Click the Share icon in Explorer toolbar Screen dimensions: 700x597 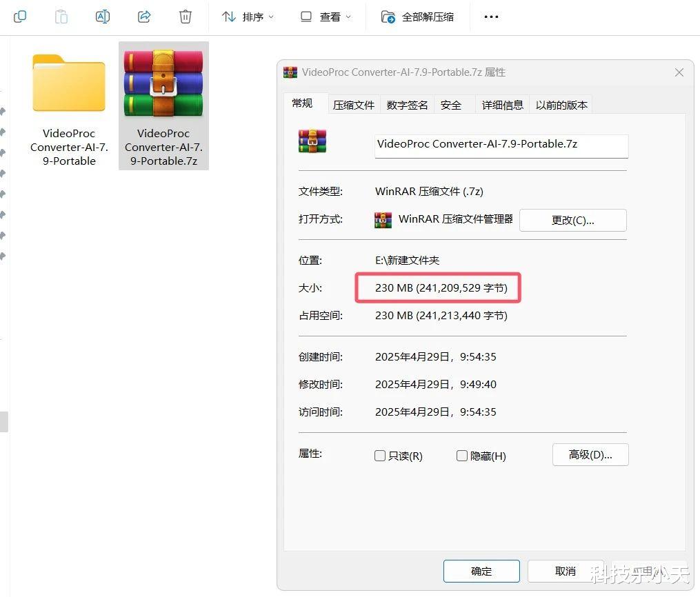pos(143,17)
